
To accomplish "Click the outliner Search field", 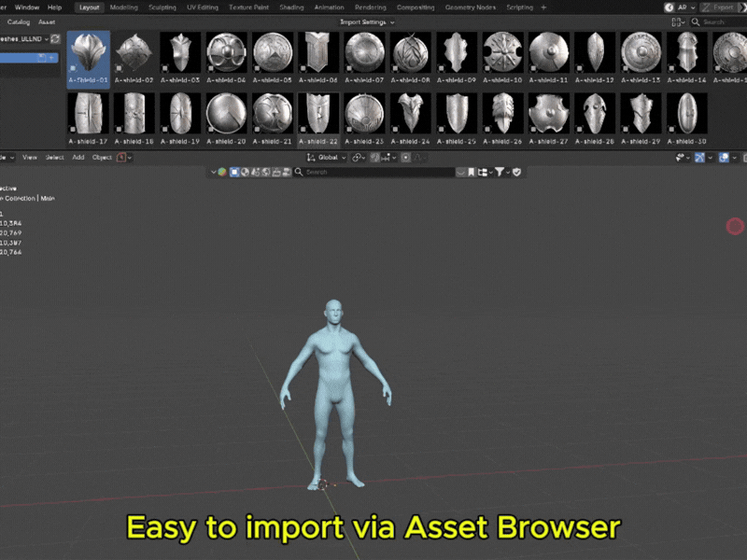I will (x=375, y=172).
